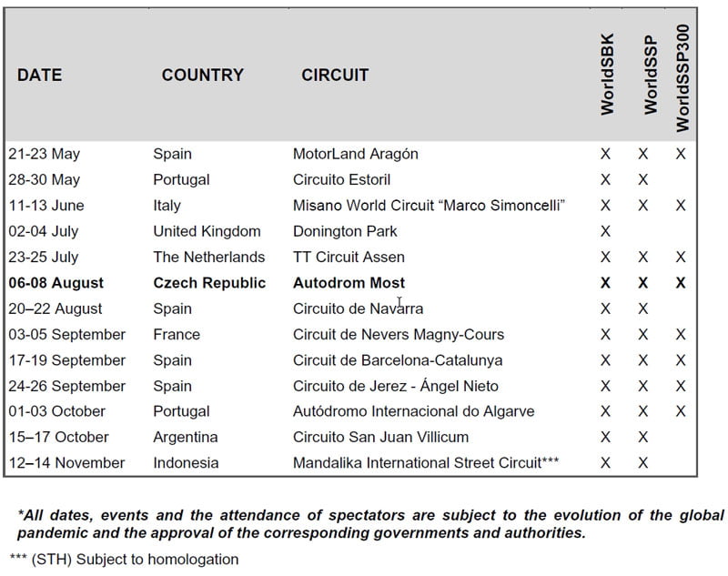Click the WorldSBK X mark for Donington Park

click(605, 231)
